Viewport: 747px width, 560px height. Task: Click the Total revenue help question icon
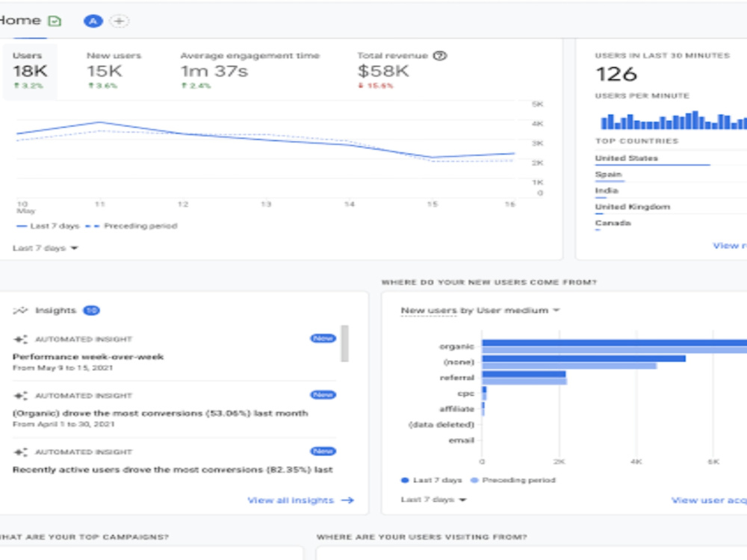click(x=440, y=56)
